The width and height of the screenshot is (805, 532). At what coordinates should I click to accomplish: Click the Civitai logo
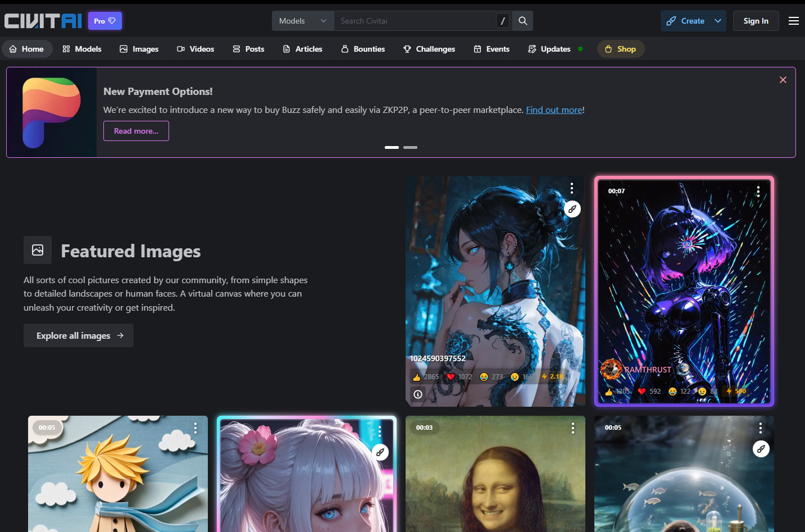pos(43,21)
